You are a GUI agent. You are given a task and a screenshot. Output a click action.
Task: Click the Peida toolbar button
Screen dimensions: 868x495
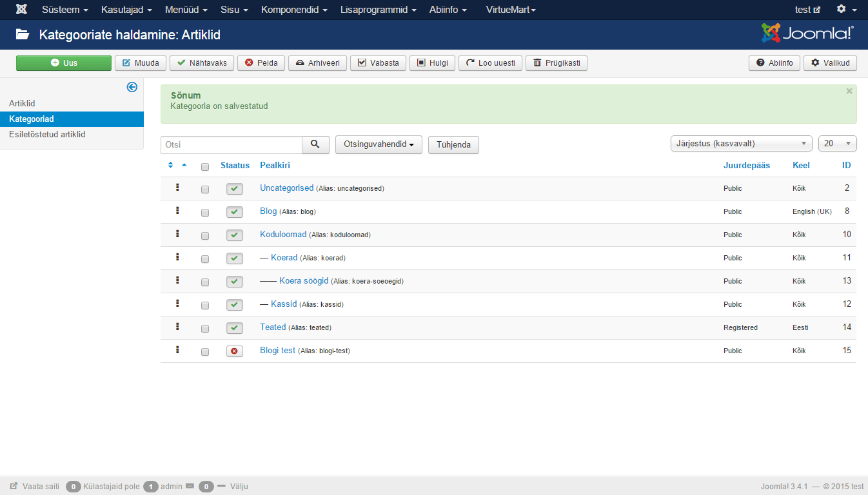click(261, 63)
